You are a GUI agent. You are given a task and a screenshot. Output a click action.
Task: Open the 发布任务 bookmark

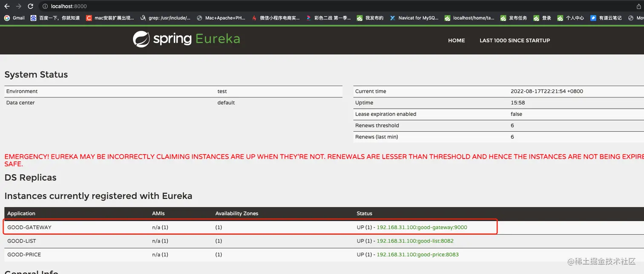[x=514, y=18]
